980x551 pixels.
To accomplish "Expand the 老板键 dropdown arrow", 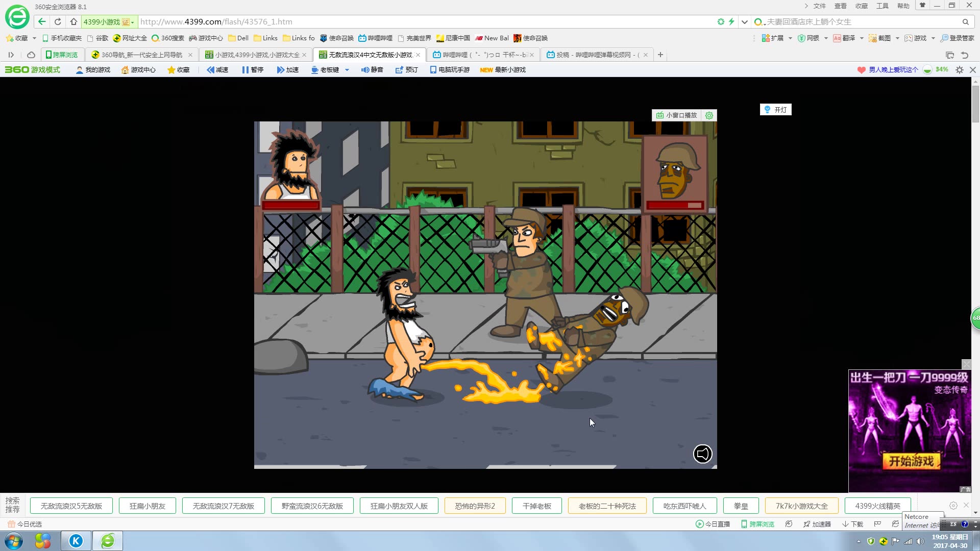I will click(x=347, y=70).
